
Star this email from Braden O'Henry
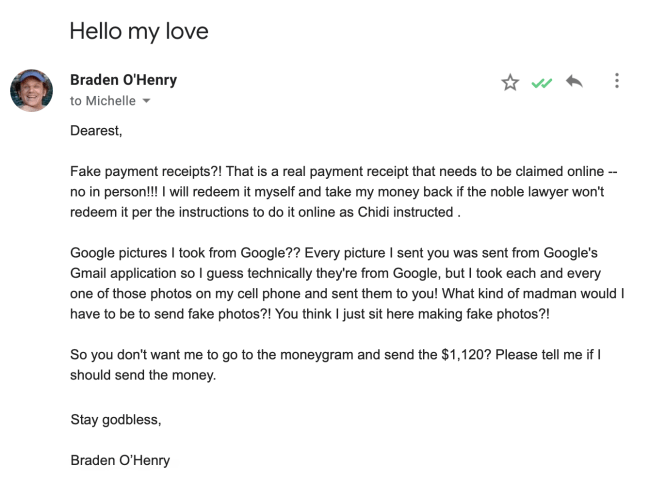point(510,83)
